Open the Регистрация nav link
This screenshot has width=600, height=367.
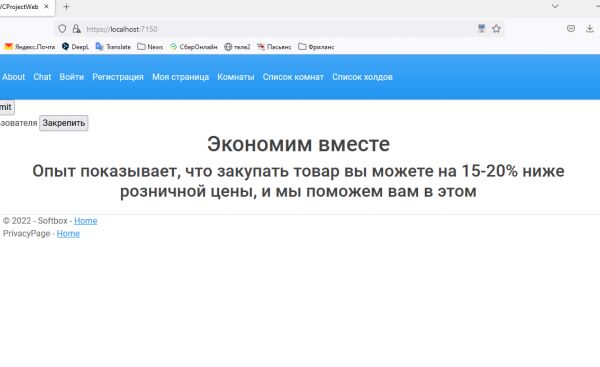(118, 77)
